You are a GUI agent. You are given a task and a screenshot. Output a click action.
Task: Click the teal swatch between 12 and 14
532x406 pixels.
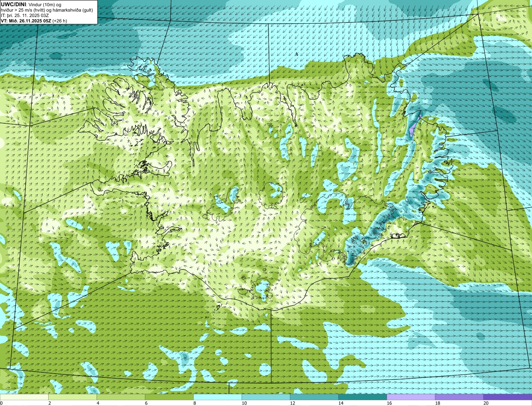click(314, 397)
